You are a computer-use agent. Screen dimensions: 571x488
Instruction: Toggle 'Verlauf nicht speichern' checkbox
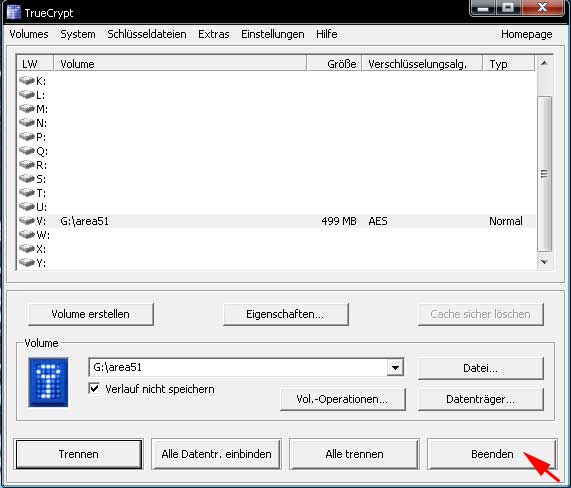pos(94,388)
